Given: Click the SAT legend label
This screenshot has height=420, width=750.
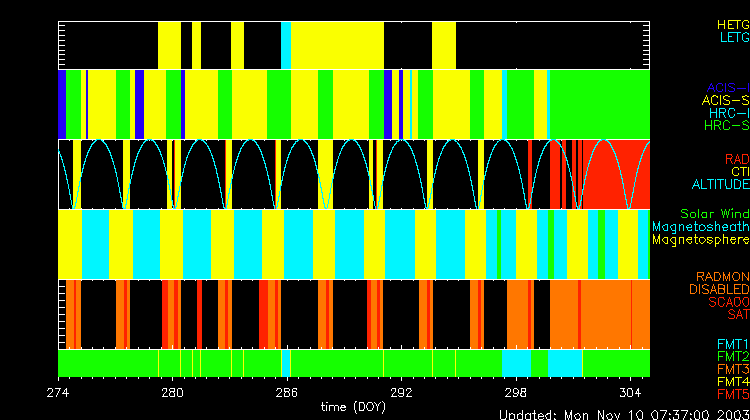Looking at the screenshot, I should click(739, 314).
